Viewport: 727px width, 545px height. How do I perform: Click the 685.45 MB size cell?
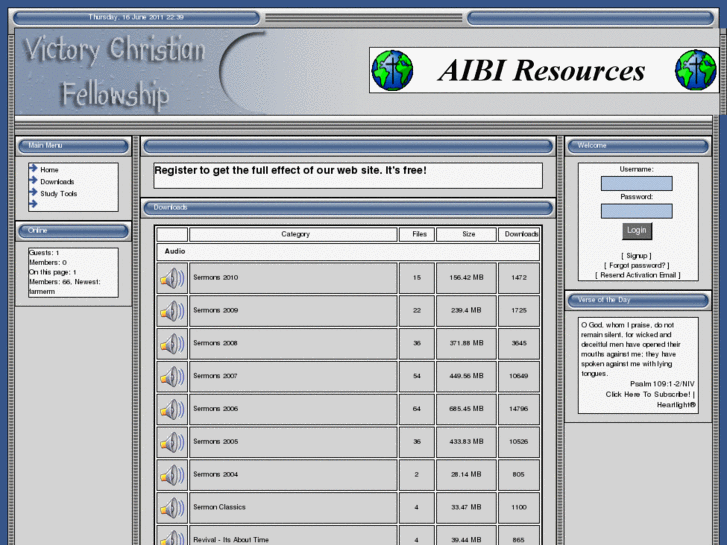[466, 409]
